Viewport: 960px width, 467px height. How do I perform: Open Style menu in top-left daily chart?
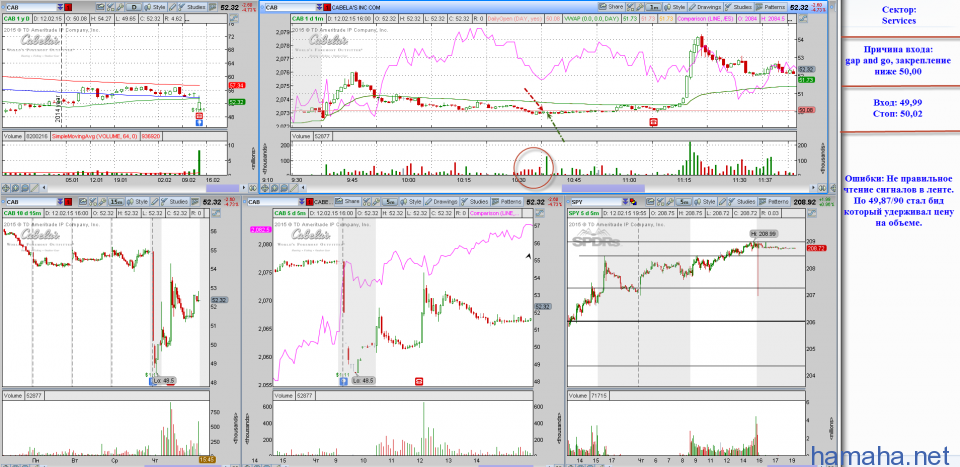coord(156,7)
